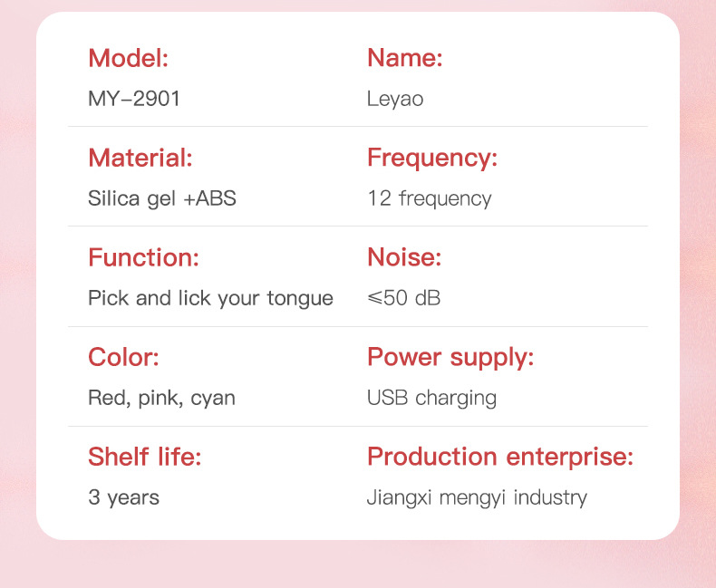Click the Color: heading
Image resolution: width=716 pixels, height=588 pixels.
[123, 358]
